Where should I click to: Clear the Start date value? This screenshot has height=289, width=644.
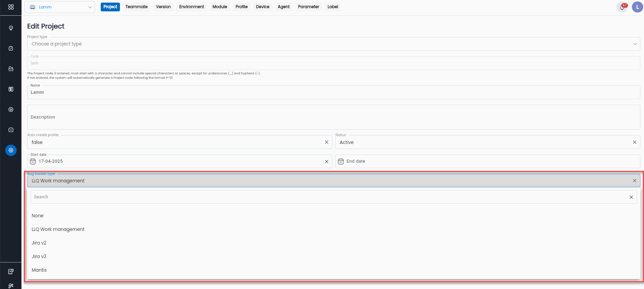[x=327, y=161]
